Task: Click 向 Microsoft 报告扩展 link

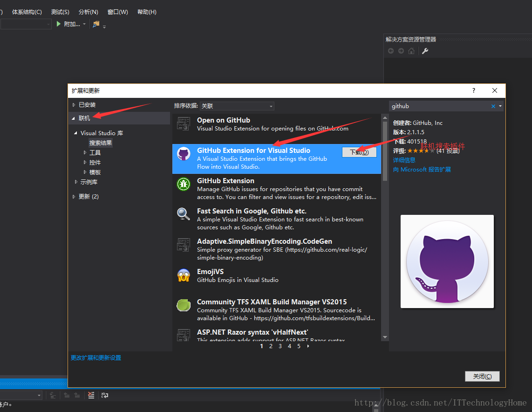Action: click(422, 170)
